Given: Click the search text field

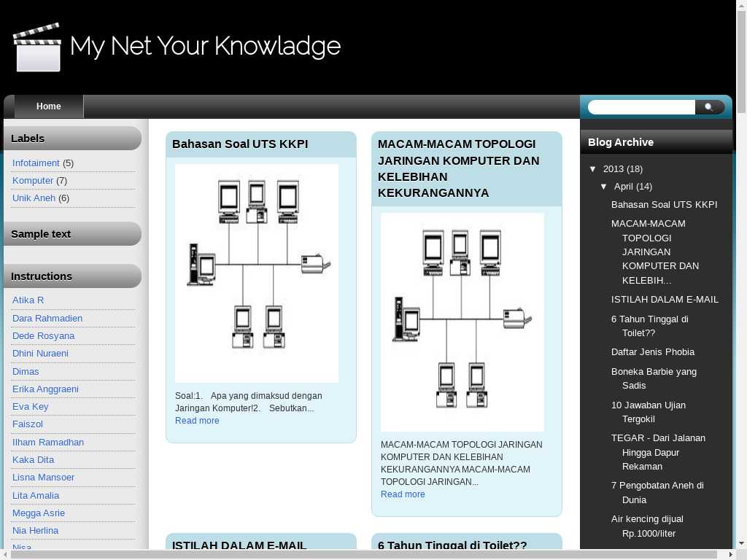Looking at the screenshot, I should click(x=640, y=107).
